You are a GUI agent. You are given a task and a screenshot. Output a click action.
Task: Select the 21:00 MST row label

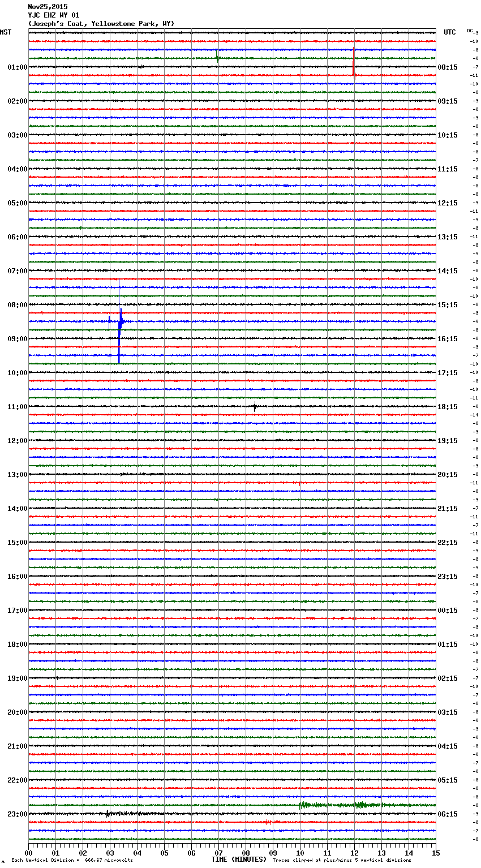(x=18, y=746)
